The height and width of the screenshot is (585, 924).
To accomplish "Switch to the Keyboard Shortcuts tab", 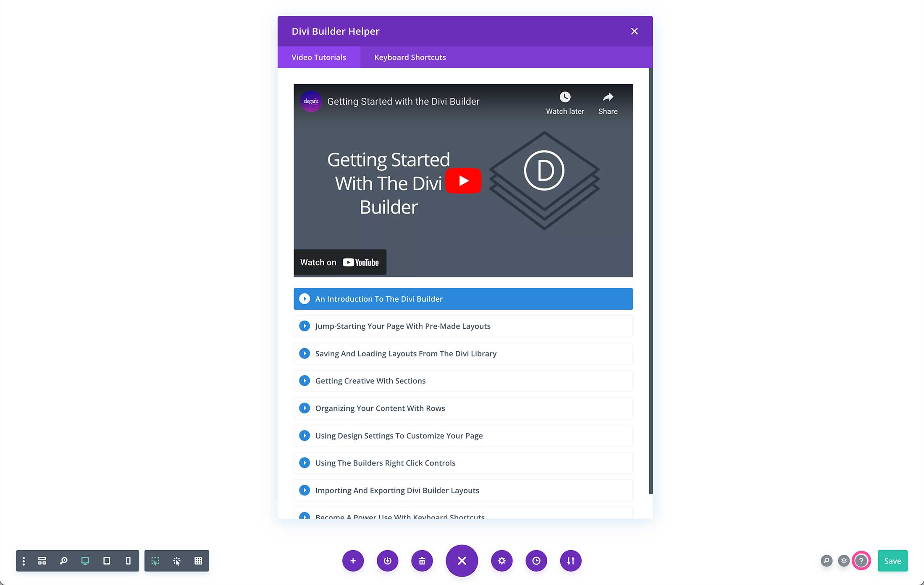I will (x=409, y=57).
